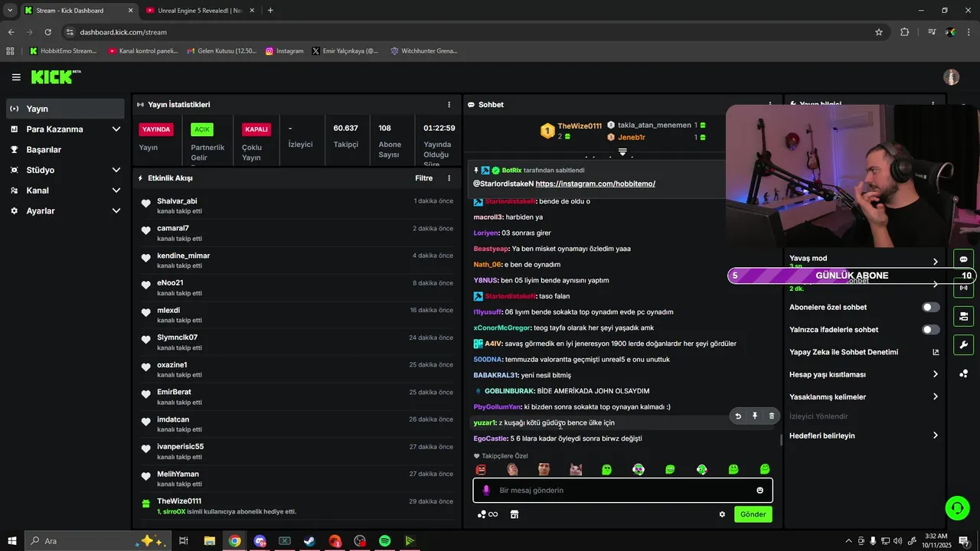980x551 pixels.
Task: Click the chat panel scrollbar
Action: (781, 440)
